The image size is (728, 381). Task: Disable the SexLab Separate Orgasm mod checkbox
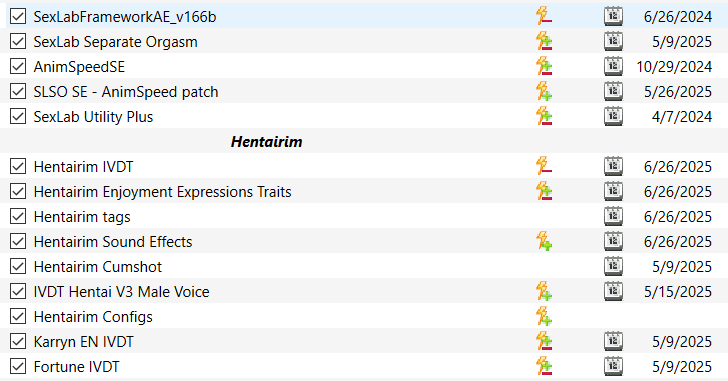click(x=18, y=41)
